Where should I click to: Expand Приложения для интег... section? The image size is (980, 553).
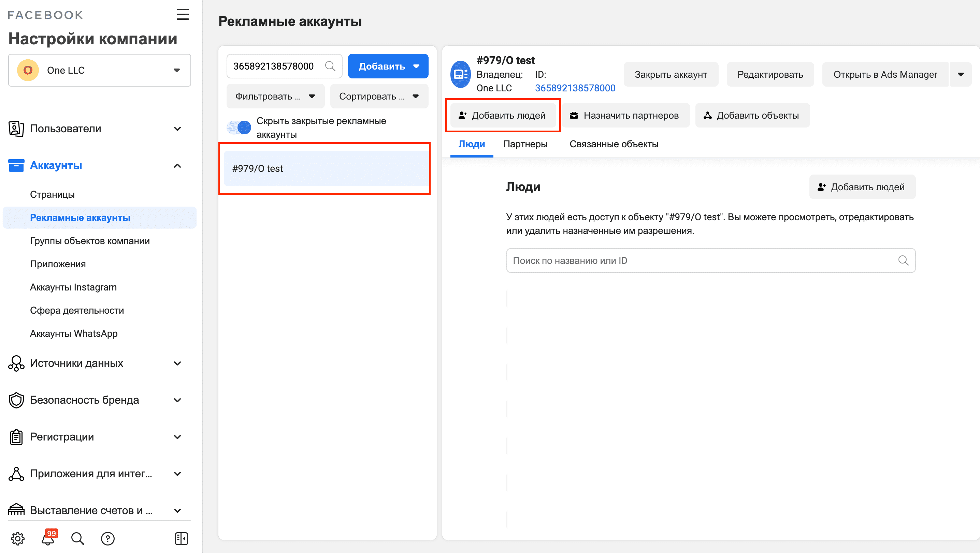[177, 474]
